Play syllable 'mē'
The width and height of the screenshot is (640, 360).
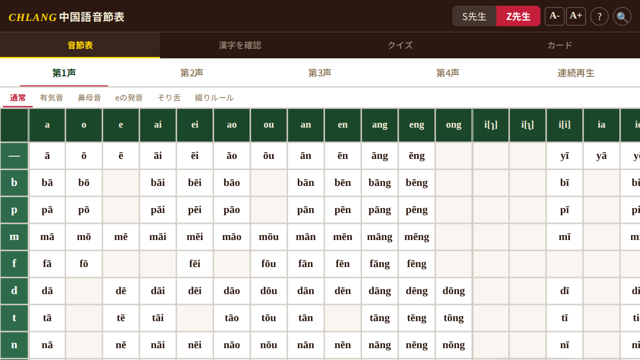[x=121, y=237]
